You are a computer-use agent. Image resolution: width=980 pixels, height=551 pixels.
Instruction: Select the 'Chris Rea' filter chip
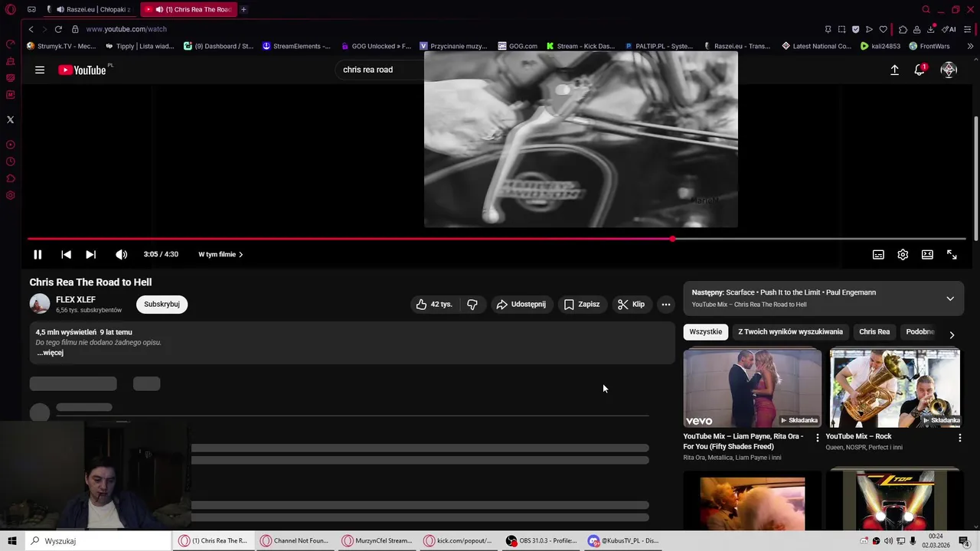point(874,331)
